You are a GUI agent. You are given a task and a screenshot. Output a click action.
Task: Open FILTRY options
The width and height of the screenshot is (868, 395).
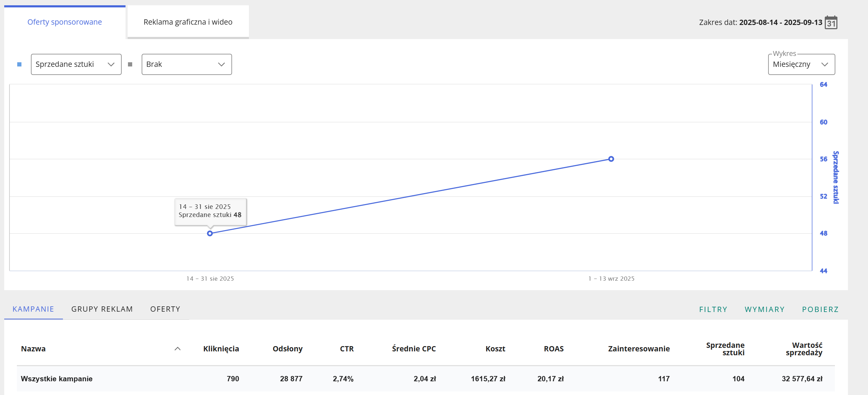coord(713,310)
